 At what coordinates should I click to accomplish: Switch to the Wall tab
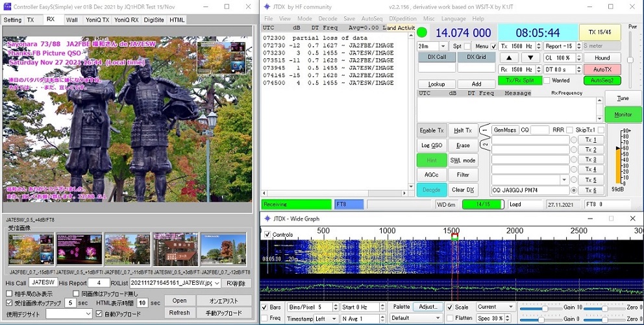tap(71, 19)
